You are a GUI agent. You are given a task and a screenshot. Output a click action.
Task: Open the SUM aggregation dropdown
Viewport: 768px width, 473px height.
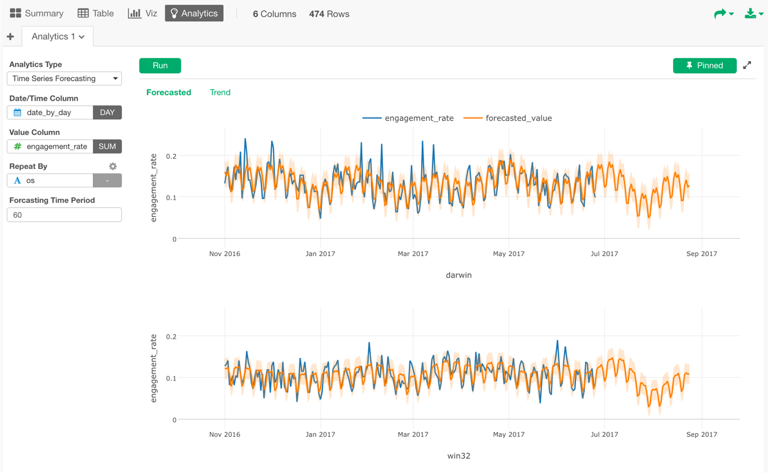pyautogui.click(x=107, y=147)
